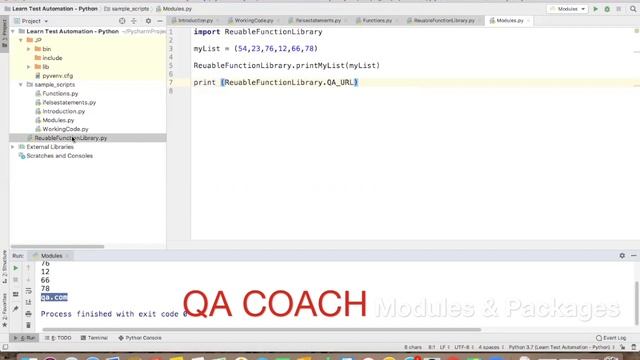Minimize the Run tool window
The image size is (640, 360).
click(x=633, y=256)
